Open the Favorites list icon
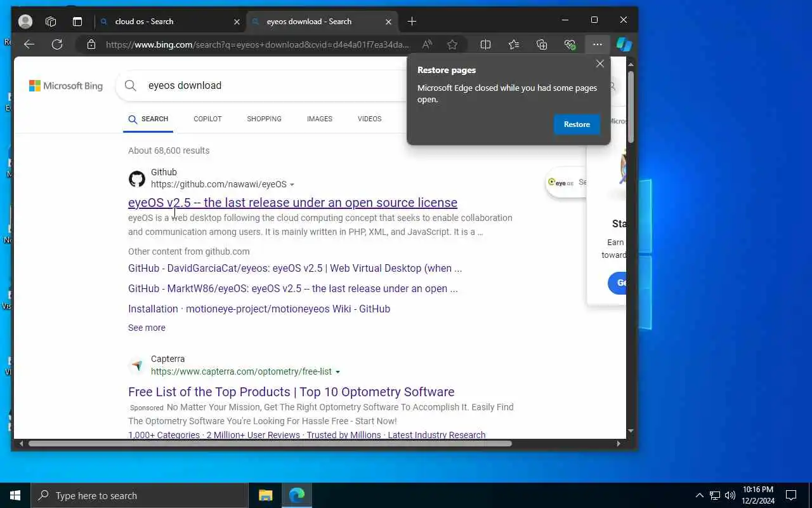 514,44
